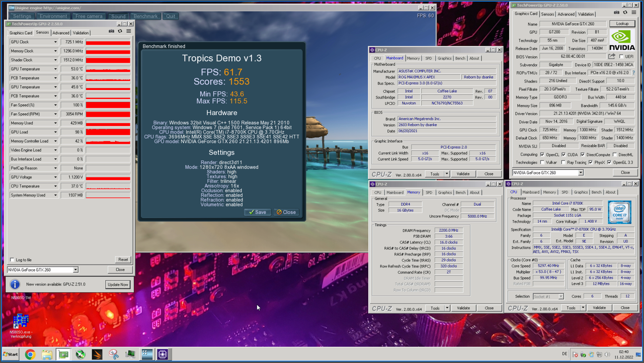Switch to Validation tab in right GPU-Z window
This screenshot has height=363, width=644.
coord(586,14)
